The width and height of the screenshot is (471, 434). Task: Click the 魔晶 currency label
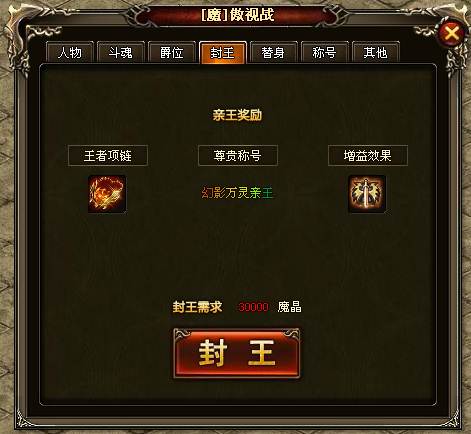[x=290, y=307]
